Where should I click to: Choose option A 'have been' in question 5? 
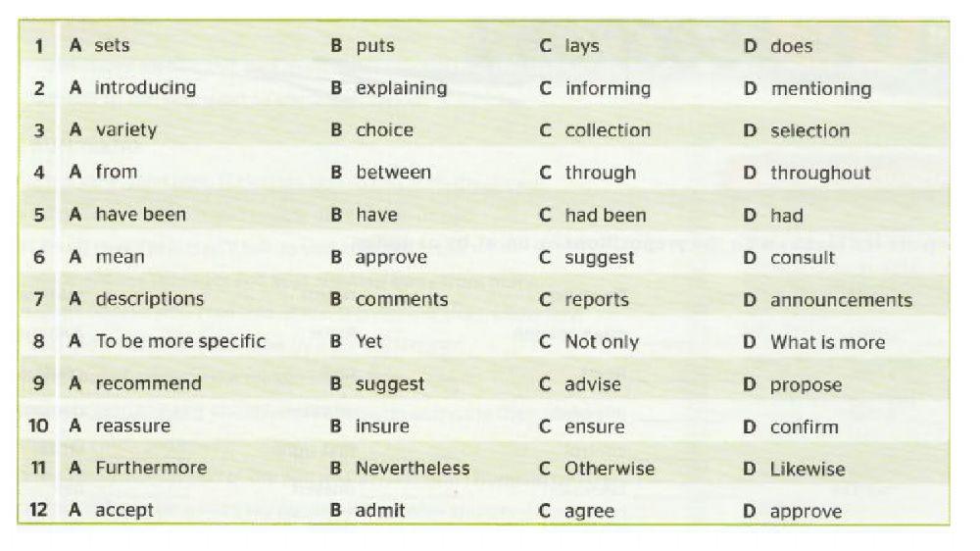click(x=140, y=215)
